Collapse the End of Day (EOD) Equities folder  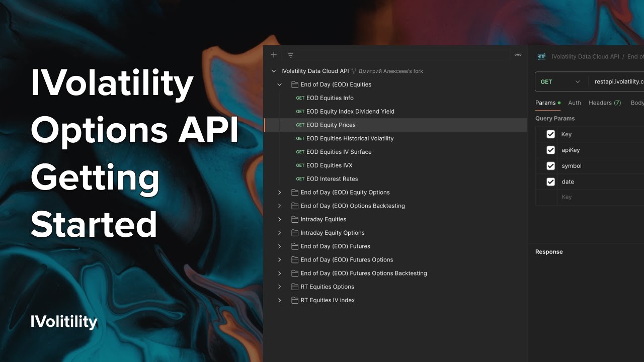click(280, 84)
